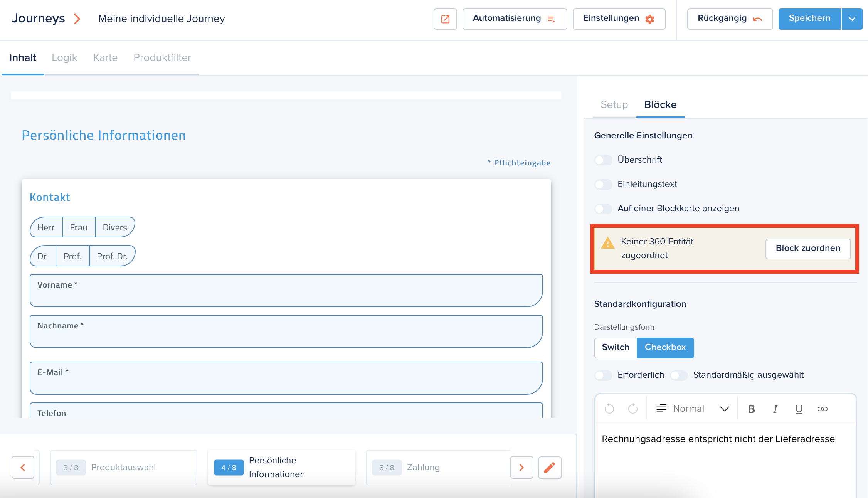Toggle the Erforderlich switch

point(603,375)
